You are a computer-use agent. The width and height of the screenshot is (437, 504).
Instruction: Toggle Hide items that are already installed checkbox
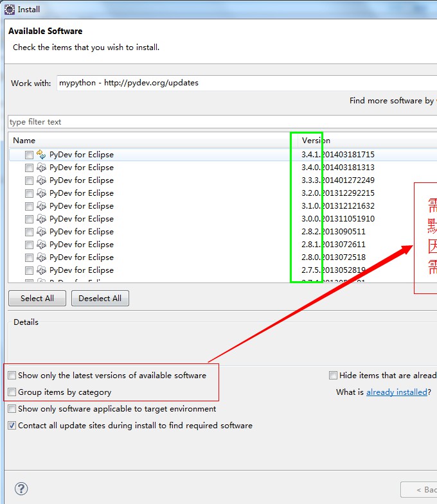pos(333,375)
